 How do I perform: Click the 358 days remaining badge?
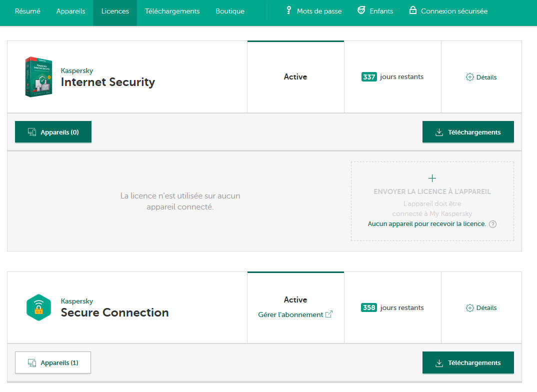tap(369, 307)
